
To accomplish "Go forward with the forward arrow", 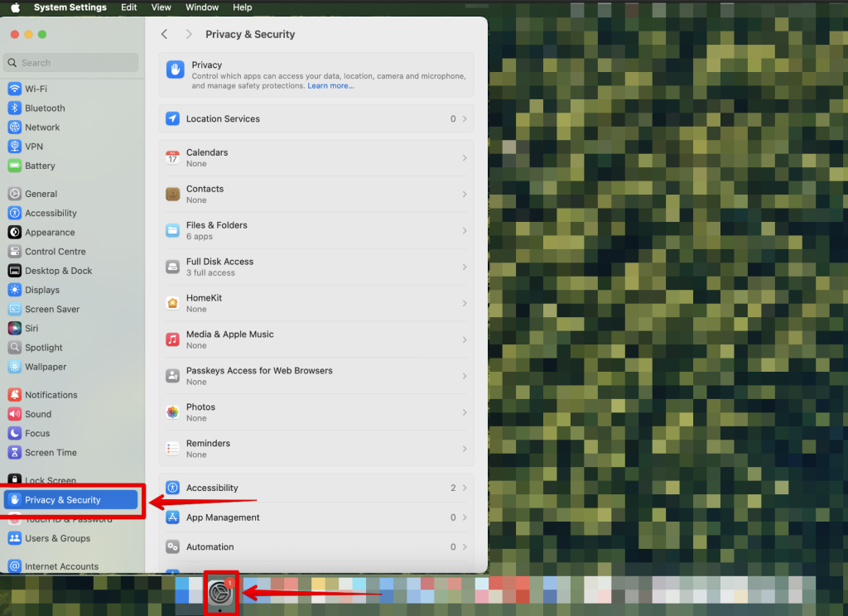I will (189, 34).
